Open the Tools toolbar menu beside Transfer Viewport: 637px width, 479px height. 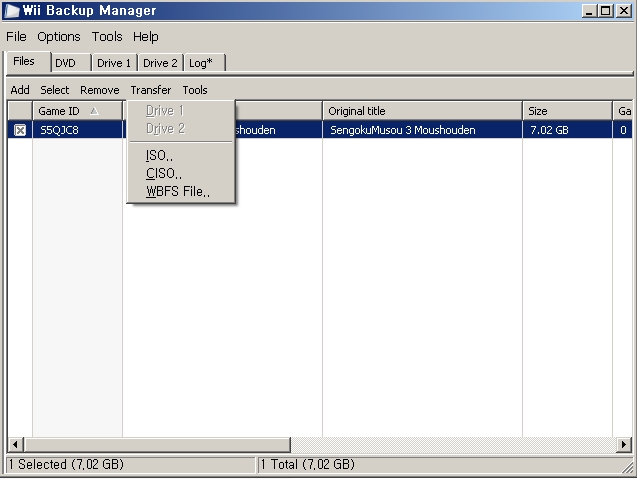click(195, 90)
